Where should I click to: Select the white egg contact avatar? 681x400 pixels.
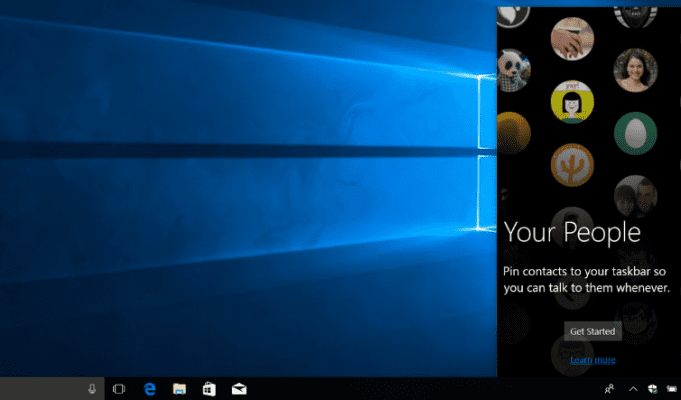(x=635, y=134)
